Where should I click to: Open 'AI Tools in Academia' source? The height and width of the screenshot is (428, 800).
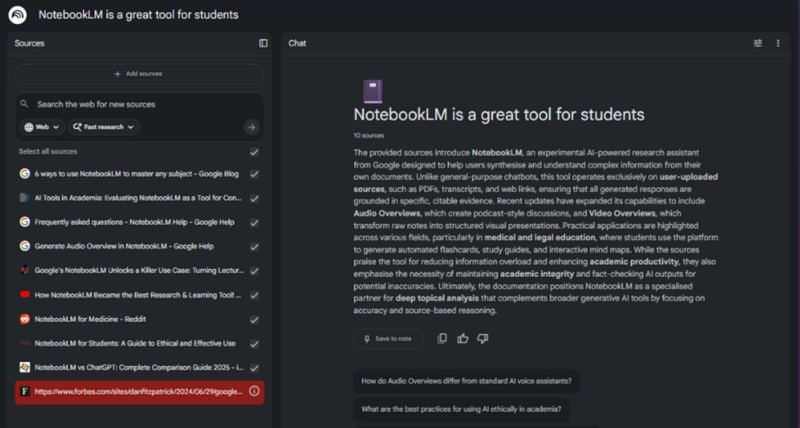pyautogui.click(x=138, y=198)
